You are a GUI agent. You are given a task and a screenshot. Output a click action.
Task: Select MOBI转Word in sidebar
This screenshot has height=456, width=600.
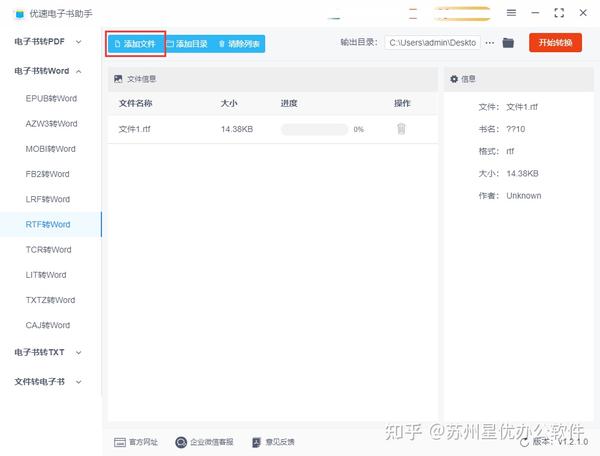coord(51,149)
